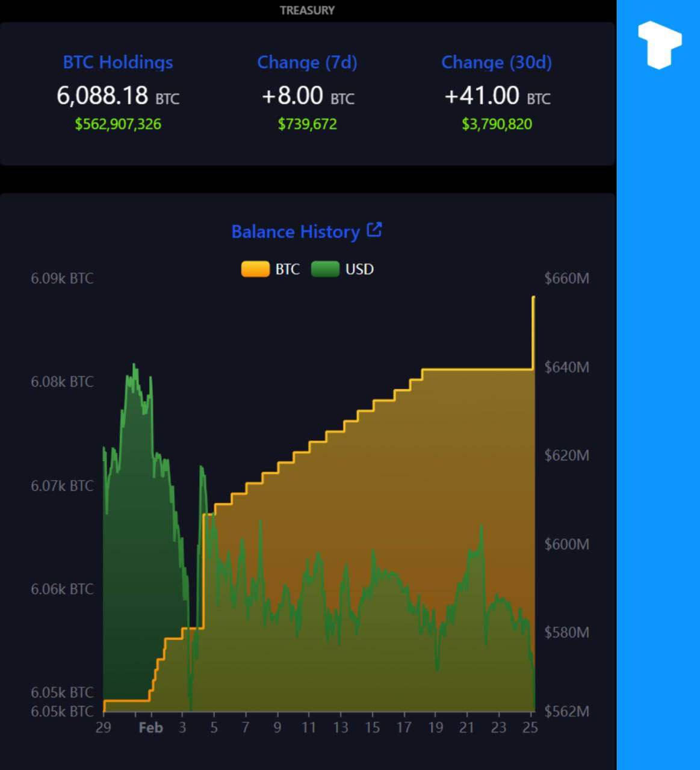Click the $660M right axis label
Screen dimensions: 700x770
(566, 279)
